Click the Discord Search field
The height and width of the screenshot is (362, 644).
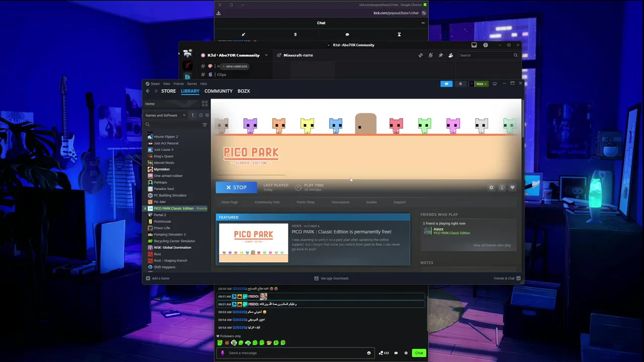click(x=488, y=55)
